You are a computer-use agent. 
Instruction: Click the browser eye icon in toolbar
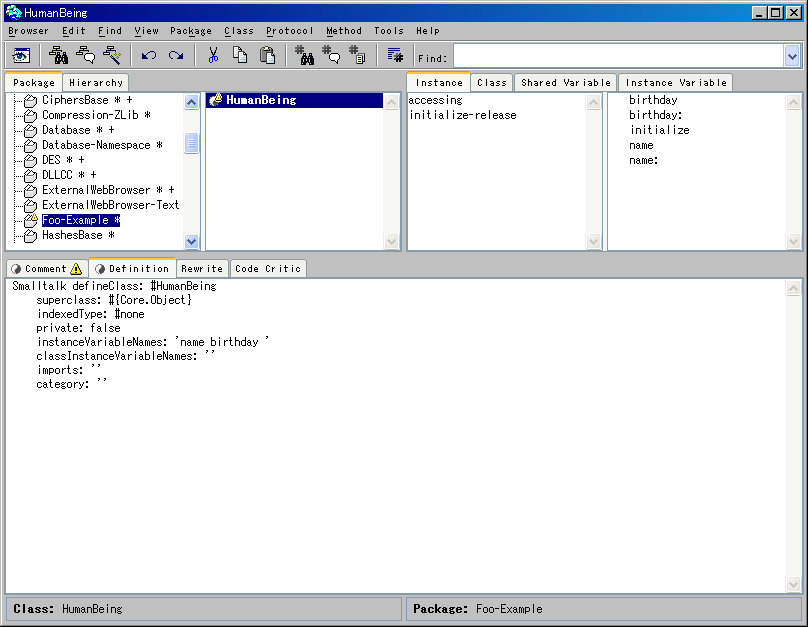pos(21,55)
